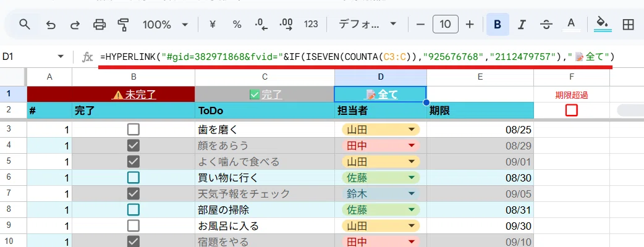Open the borders menu
The width and height of the screenshot is (644, 247).
click(628, 25)
